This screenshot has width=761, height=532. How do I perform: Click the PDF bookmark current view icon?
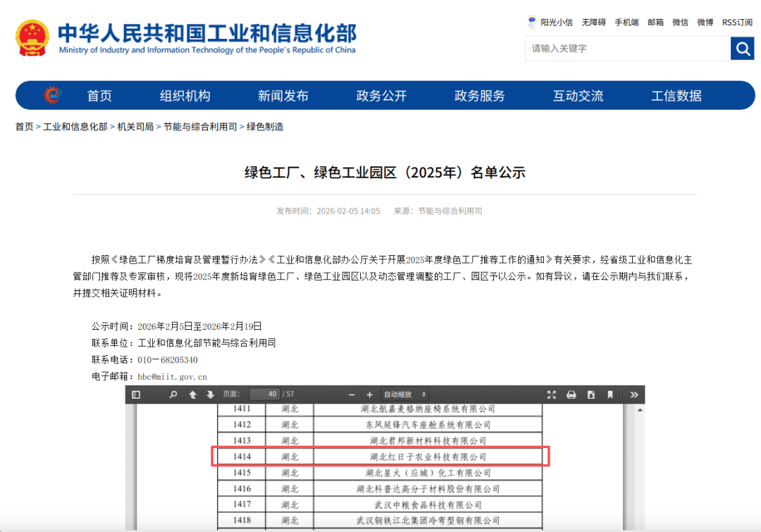pyautogui.click(x=610, y=395)
